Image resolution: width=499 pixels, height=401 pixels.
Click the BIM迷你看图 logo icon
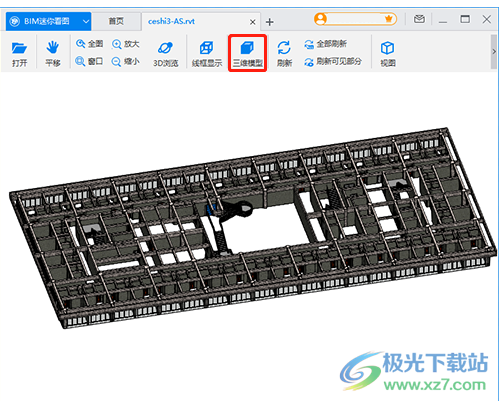[14, 21]
